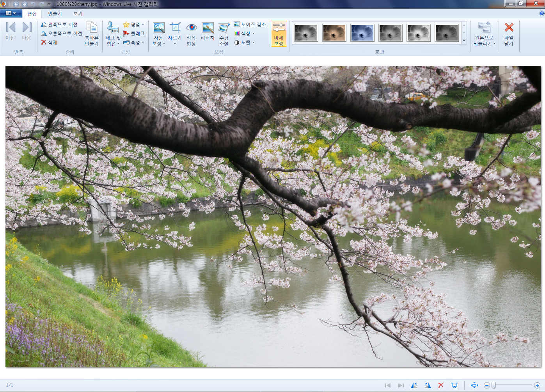The height and width of the screenshot is (392, 545).
Task: Click the title bar back arrow
Action: click(x=16, y=4)
